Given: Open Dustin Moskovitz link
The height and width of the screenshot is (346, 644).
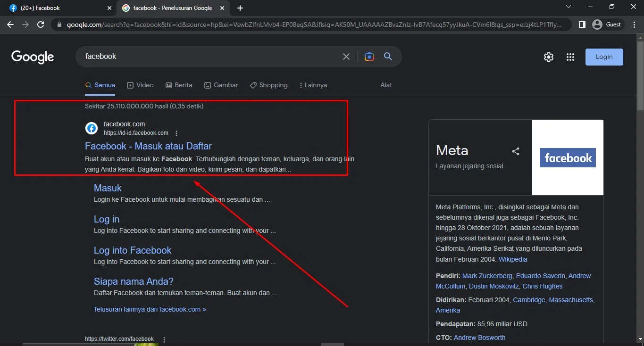Looking at the screenshot, I should 493,286.
